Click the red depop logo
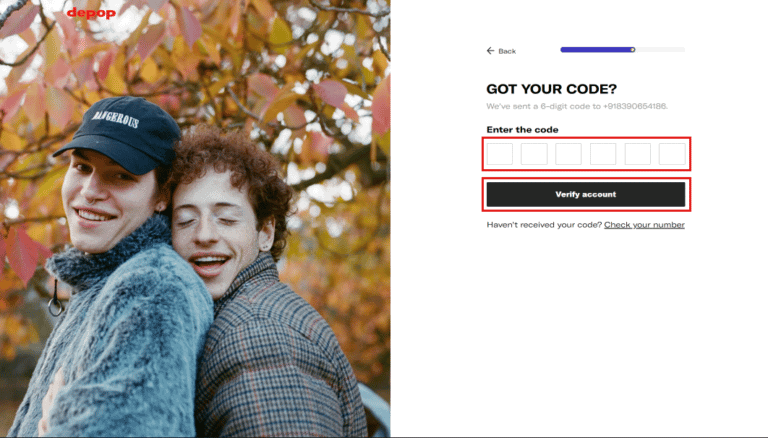This screenshot has width=768, height=438. click(x=91, y=13)
